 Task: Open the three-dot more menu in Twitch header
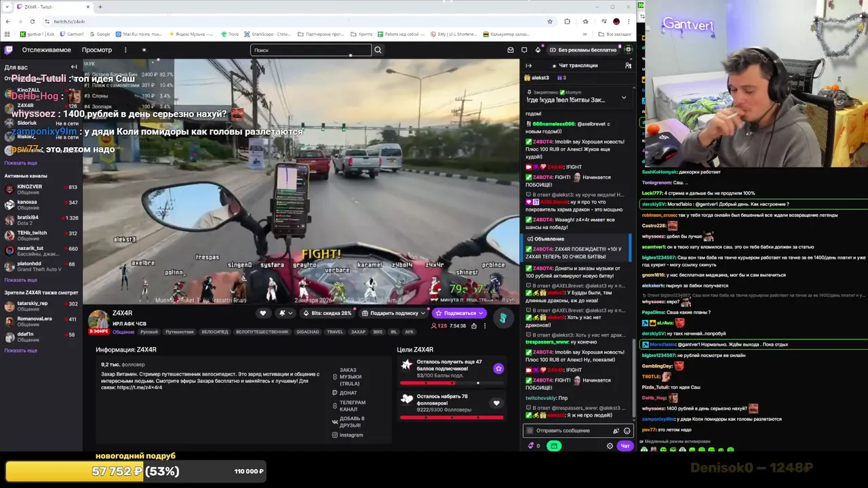tap(125, 49)
